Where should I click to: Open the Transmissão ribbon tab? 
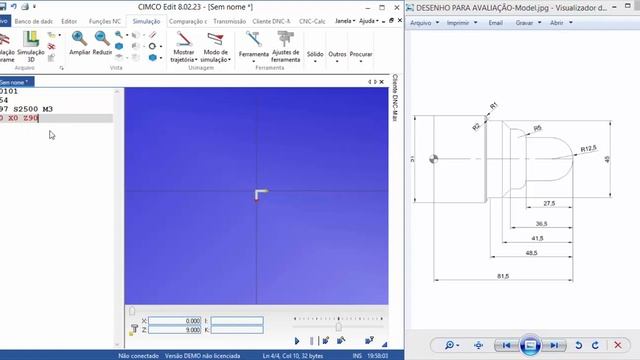click(229, 21)
